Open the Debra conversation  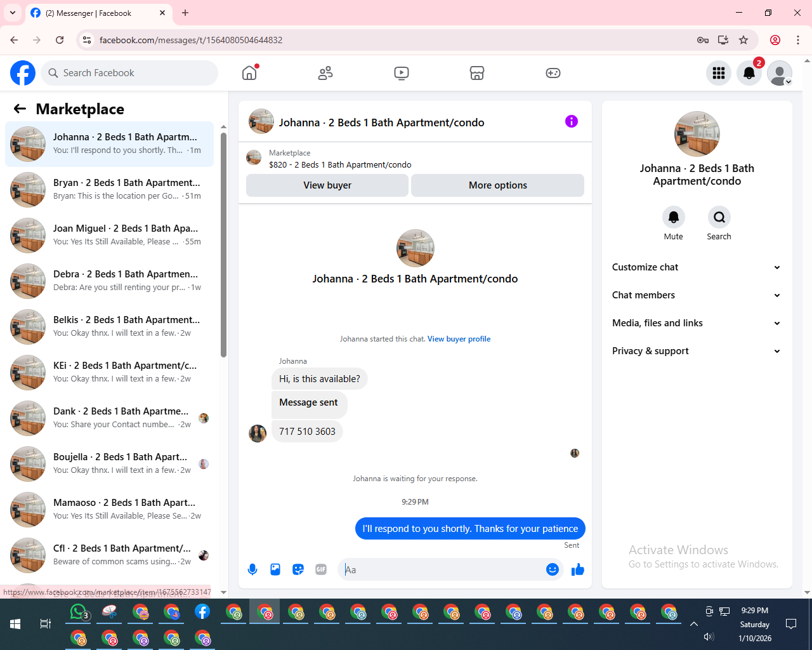pyautogui.click(x=109, y=281)
